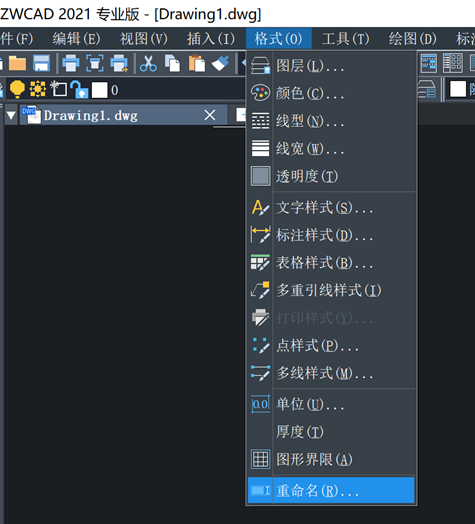Screen dimensions: 475x524
Task: Click the Save disk icon
Action: [41, 63]
